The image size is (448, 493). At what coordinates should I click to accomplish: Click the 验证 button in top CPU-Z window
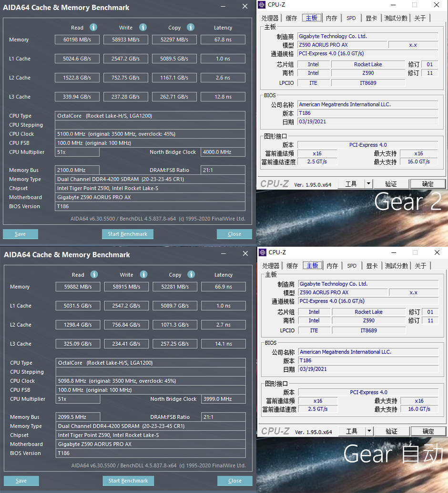(391, 183)
